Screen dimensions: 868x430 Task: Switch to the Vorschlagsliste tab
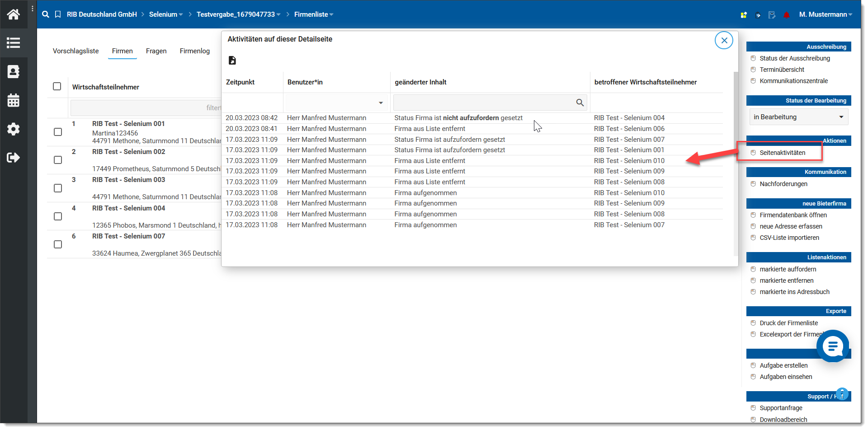(x=75, y=51)
